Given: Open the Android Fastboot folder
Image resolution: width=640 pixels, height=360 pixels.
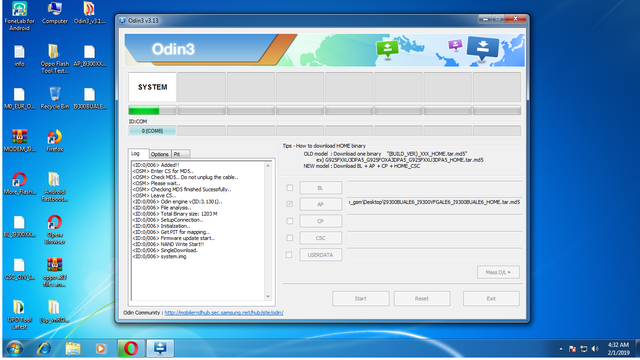Looking at the screenshot, I should coord(55,187).
